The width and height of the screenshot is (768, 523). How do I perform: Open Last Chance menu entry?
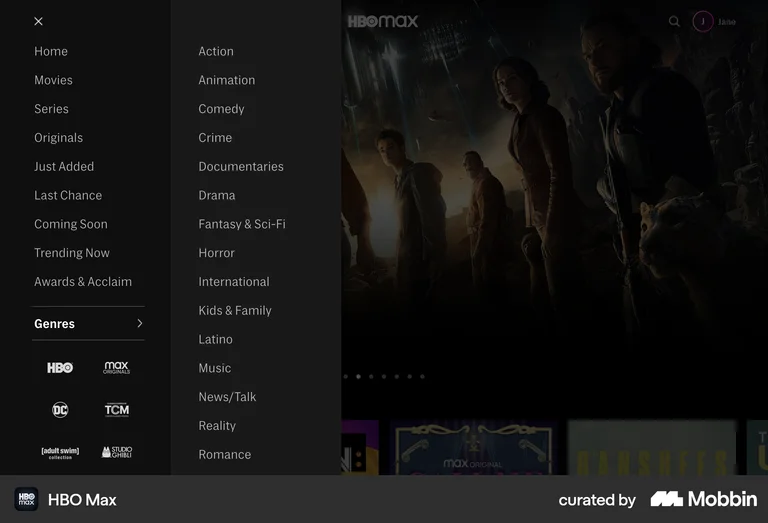(68, 195)
